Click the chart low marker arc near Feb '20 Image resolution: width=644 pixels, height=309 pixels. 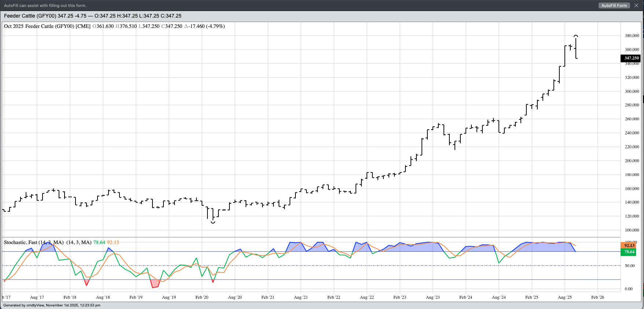click(213, 222)
